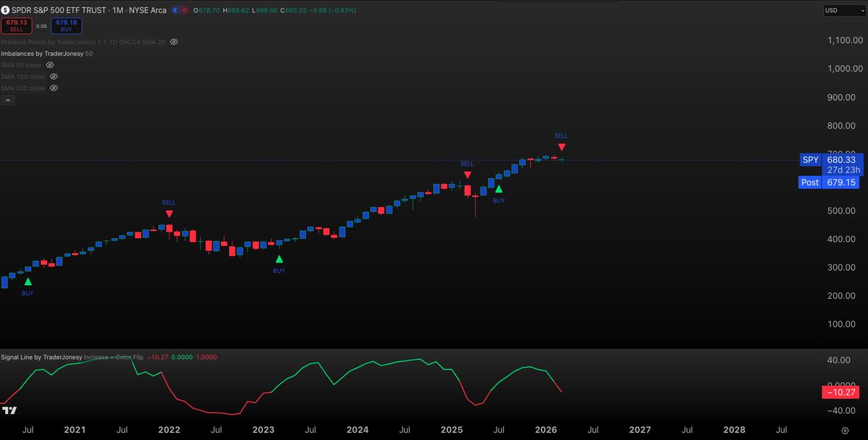Click the green BUY arrow marker in mid-2025
Image resolution: width=868 pixels, height=440 pixels.
[499, 190]
